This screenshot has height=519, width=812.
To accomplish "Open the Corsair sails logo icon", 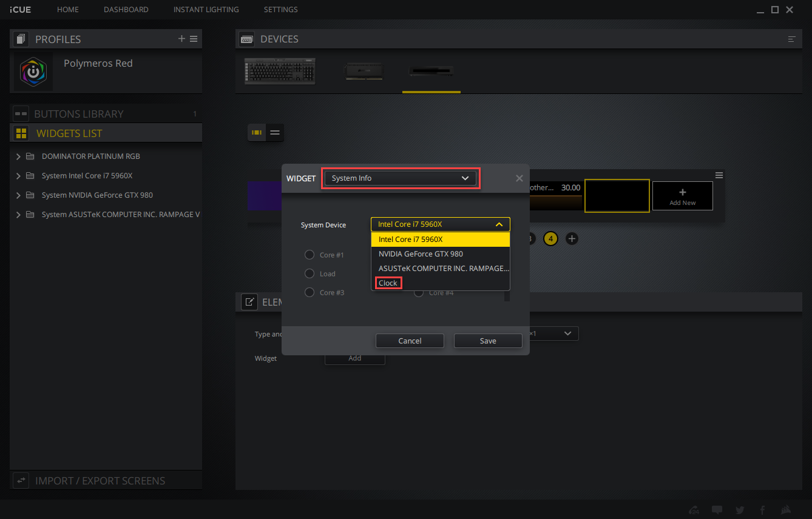I will coord(785,510).
